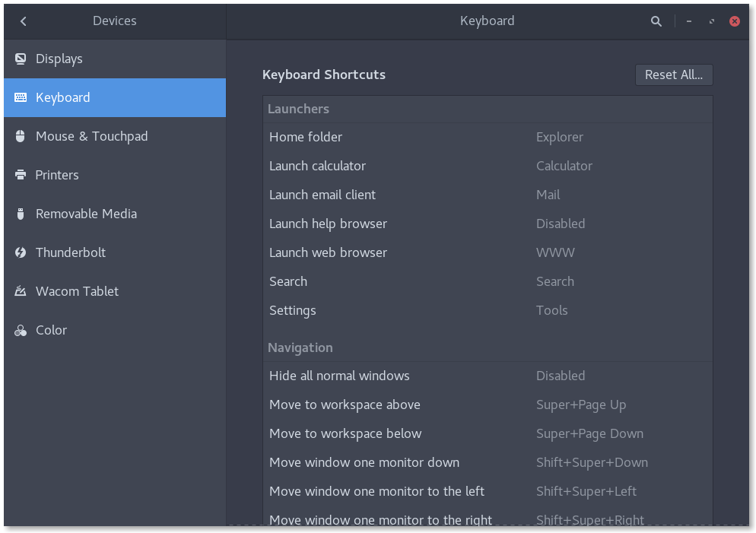Image resolution: width=756 pixels, height=533 pixels.
Task: Open Wacom Tablet settings
Action: click(x=115, y=291)
